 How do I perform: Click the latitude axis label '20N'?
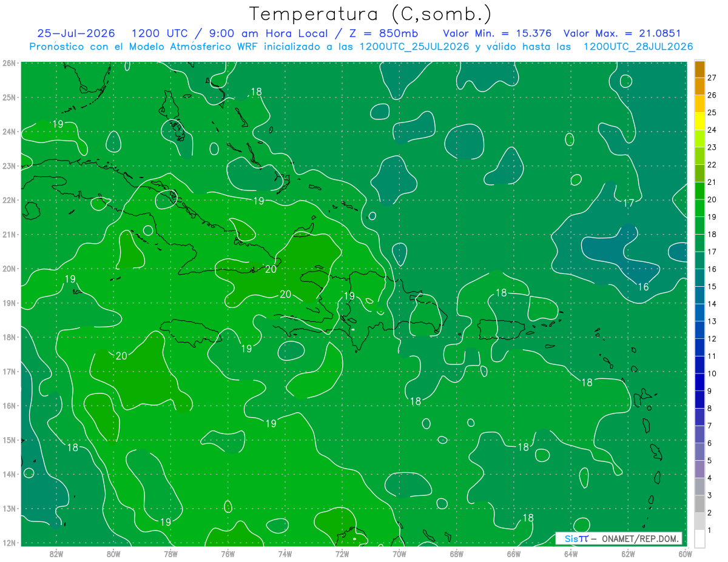coord(9,269)
